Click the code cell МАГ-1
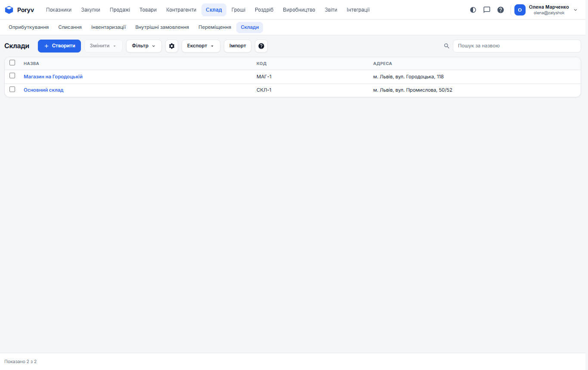 264,77
